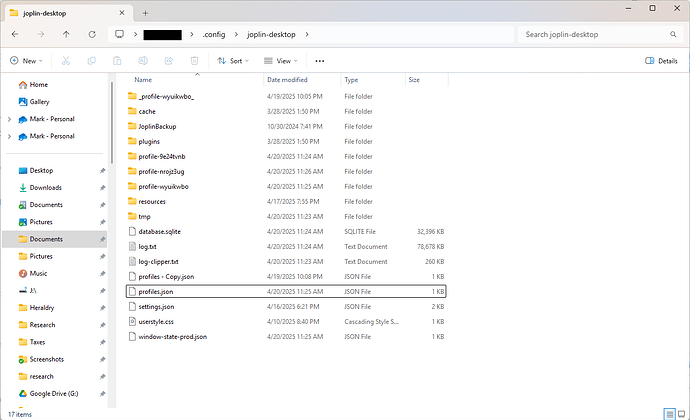The image size is (690, 420).
Task: Select the tmp folder
Action: [x=286, y=217]
